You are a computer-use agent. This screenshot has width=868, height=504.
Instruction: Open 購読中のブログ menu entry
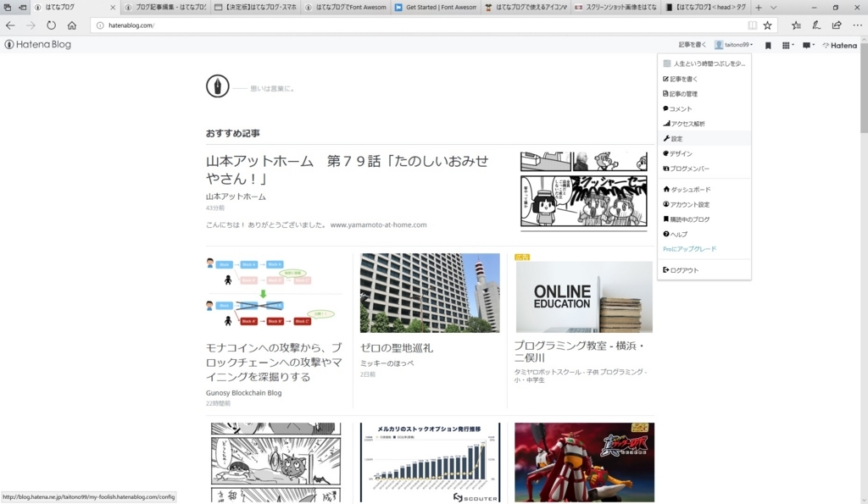[x=704, y=219]
